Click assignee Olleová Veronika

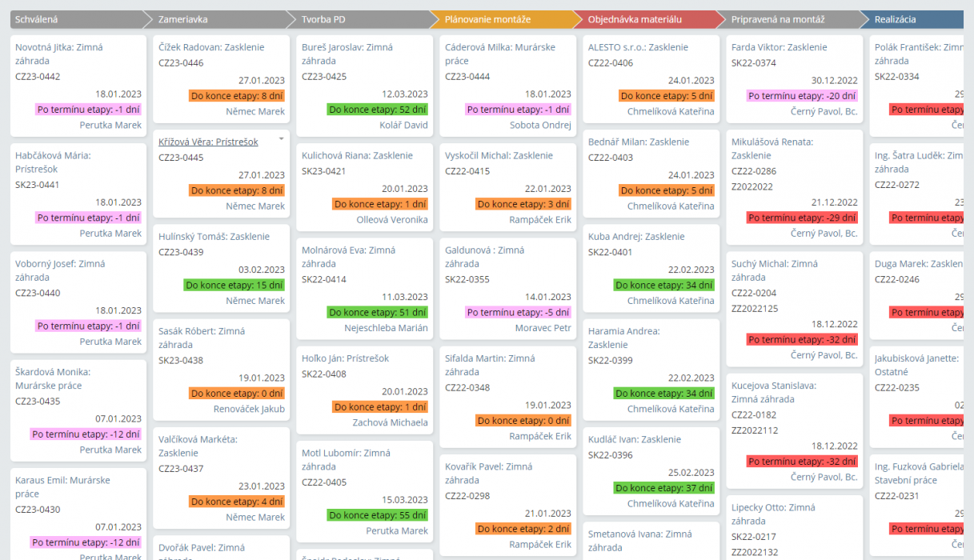tap(392, 220)
